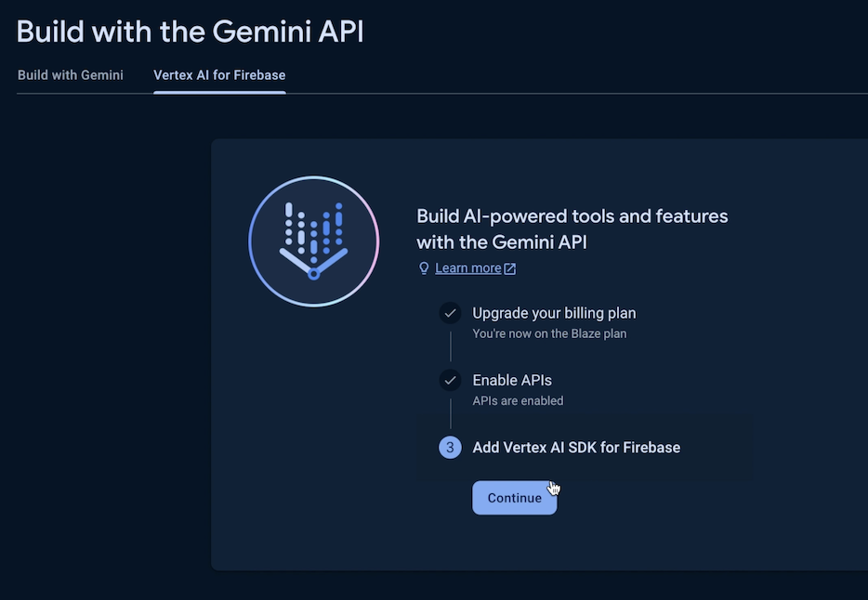The image size is (868, 600).
Task: Select the Enable APIs step title
Action: pyautogui.click(x=512, y=380)
